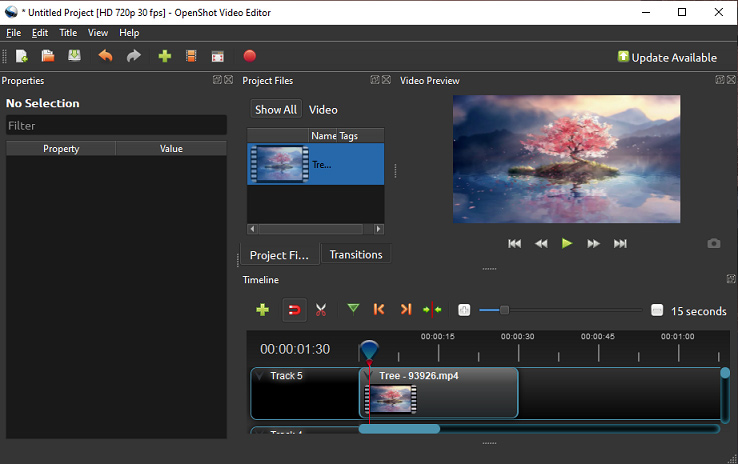
Task: Create a new project via toolbar icon
Action: (22, 56)
